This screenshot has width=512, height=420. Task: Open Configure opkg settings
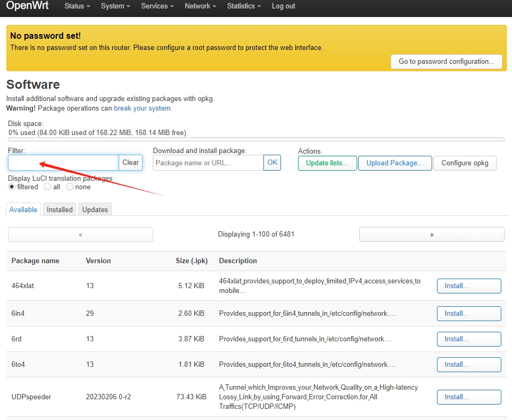pos(465,163)
